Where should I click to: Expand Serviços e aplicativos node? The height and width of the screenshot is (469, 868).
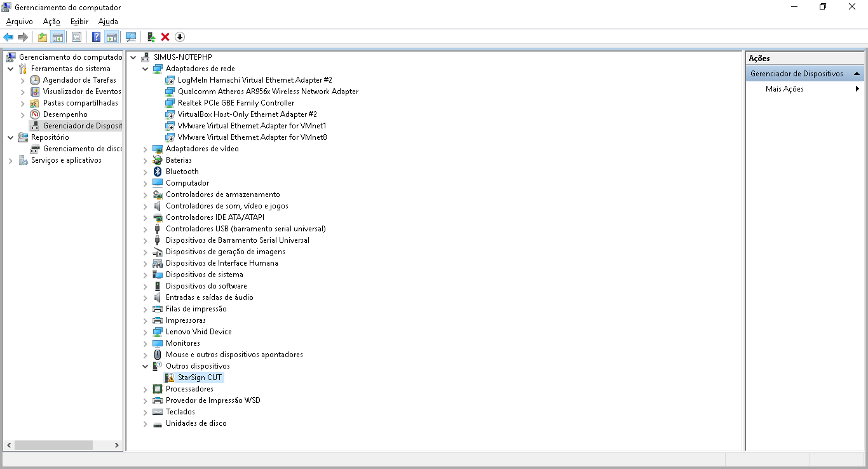click(x=11, y=160)
